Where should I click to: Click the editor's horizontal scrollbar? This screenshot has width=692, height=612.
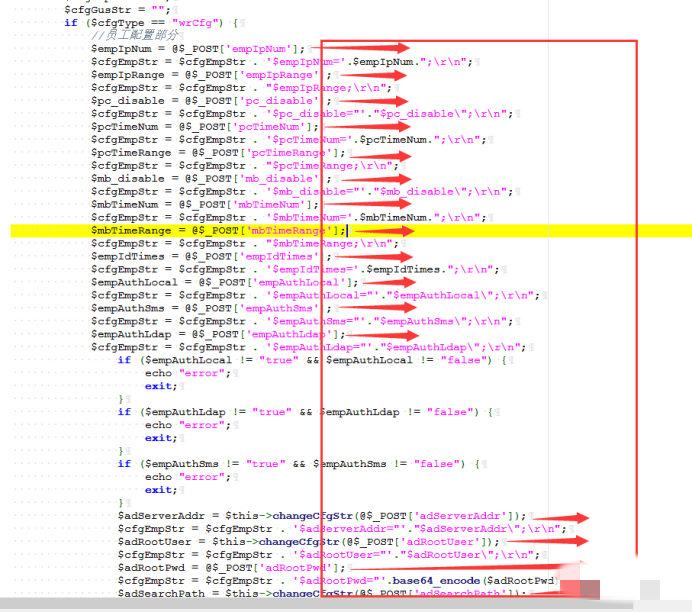coord(316,604)
